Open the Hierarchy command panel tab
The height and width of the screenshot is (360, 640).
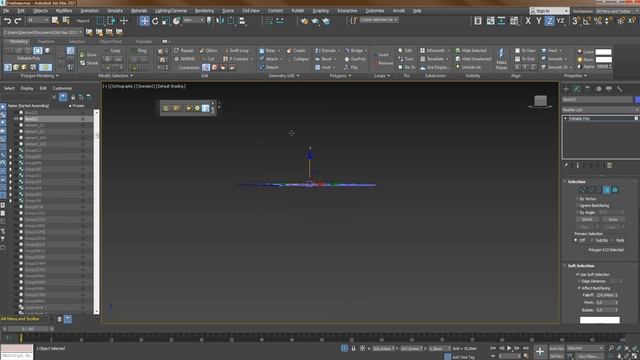587,89
